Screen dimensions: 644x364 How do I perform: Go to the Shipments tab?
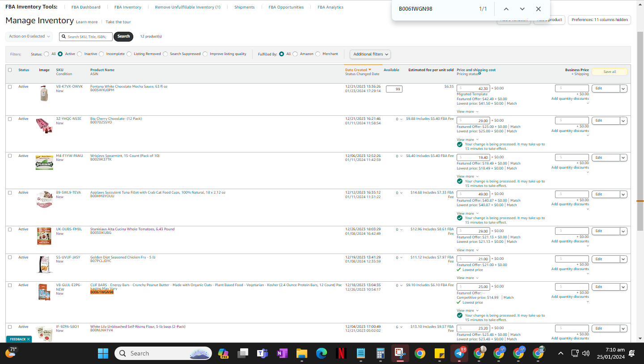(x=245, y=7)
